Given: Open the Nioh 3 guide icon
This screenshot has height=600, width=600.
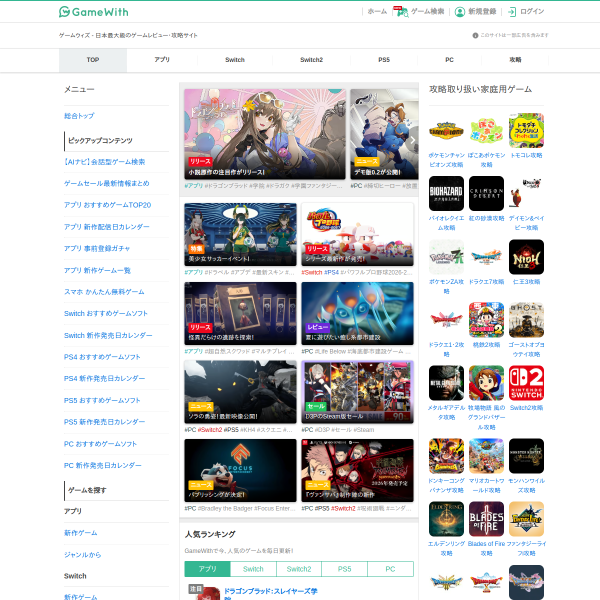Looking at the screenshot, I should 526,257.
